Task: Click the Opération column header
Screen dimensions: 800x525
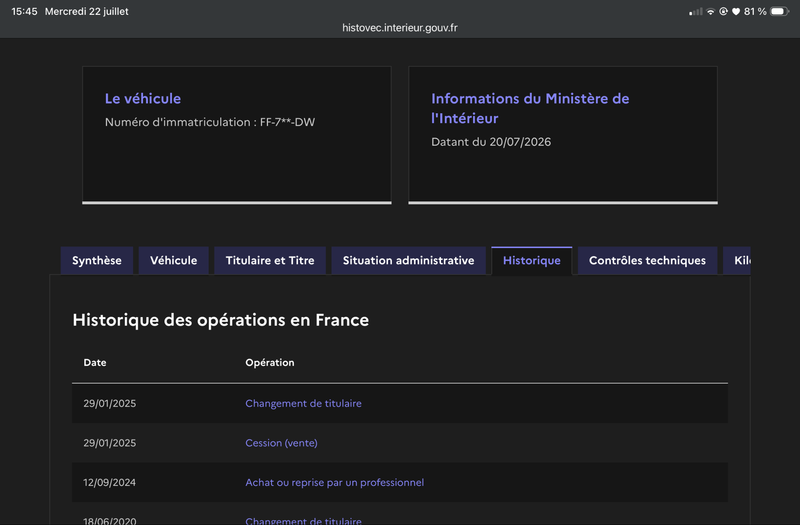Action: (270, 363)
